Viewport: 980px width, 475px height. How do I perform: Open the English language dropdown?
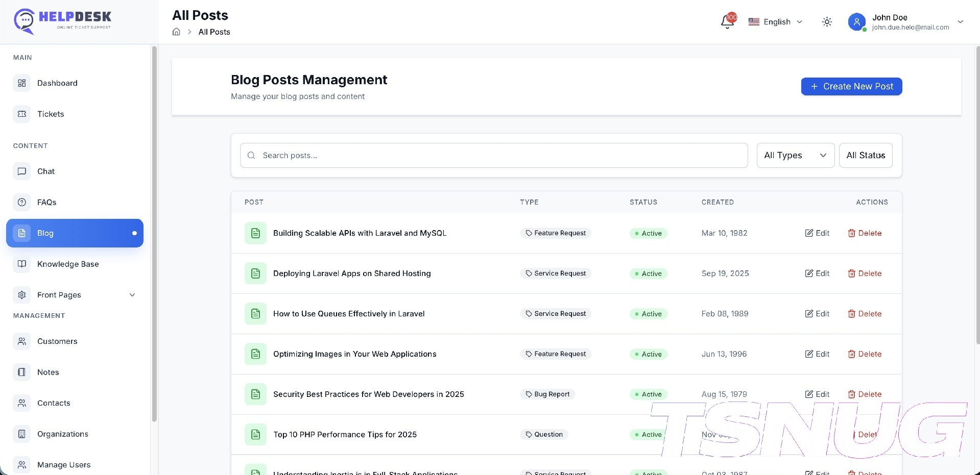[x=775, y=22]
